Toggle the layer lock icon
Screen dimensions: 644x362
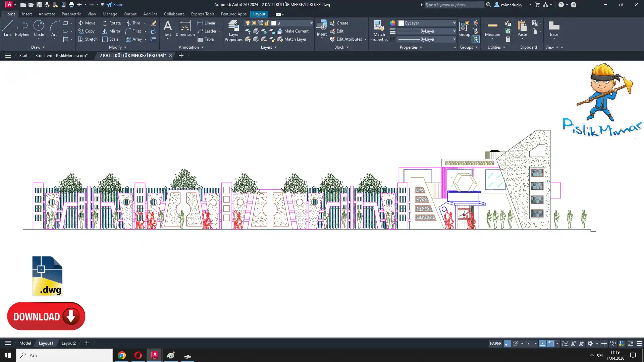[267, 23]
